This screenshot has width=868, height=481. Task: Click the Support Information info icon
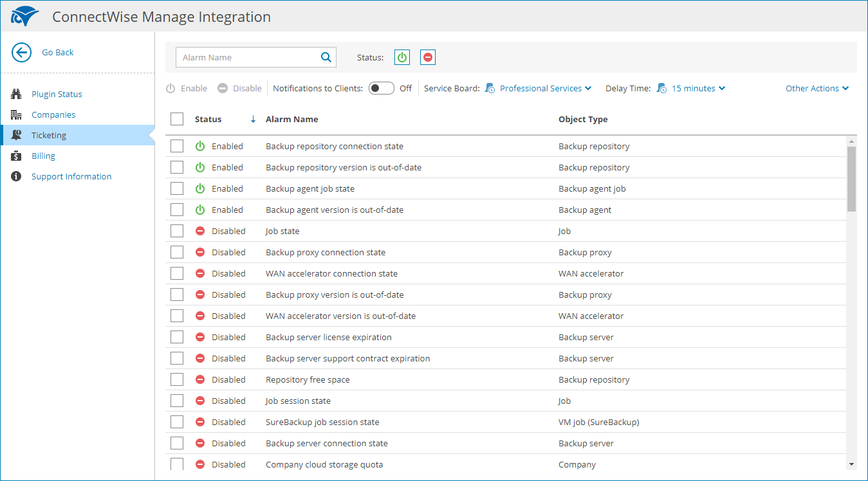pyautogui.click(x=17, y=176)
